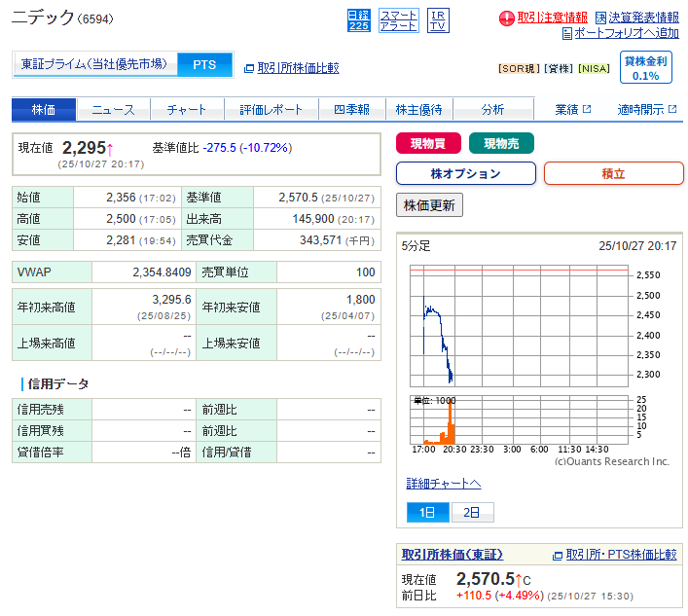This screenshot has width=688, height=616.
Task: Click the [貸株] label
Action: pos(559,69)
